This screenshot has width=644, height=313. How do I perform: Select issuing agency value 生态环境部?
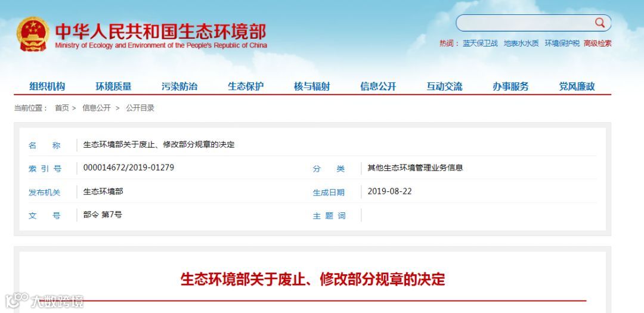pos(103,191)
